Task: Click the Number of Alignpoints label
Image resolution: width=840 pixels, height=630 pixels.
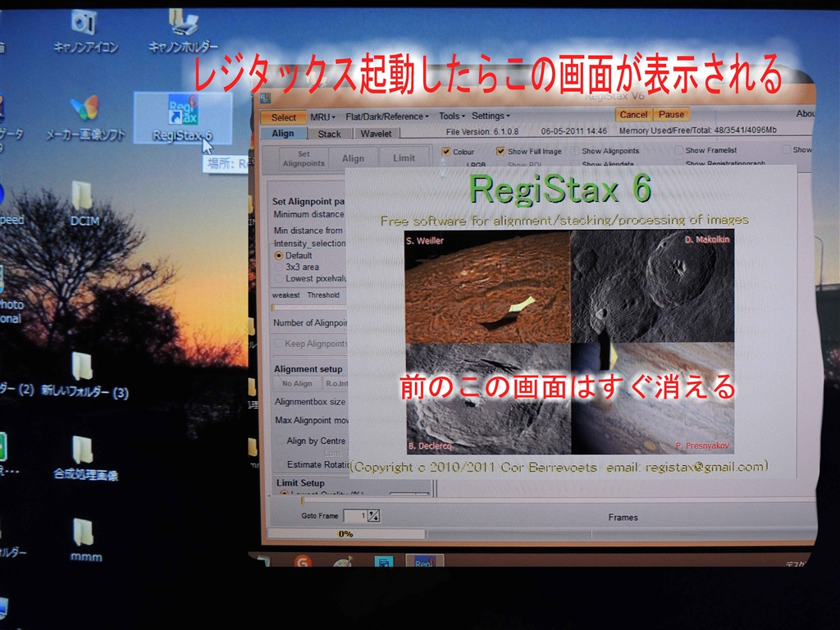Action: click(x=310, y=323)
